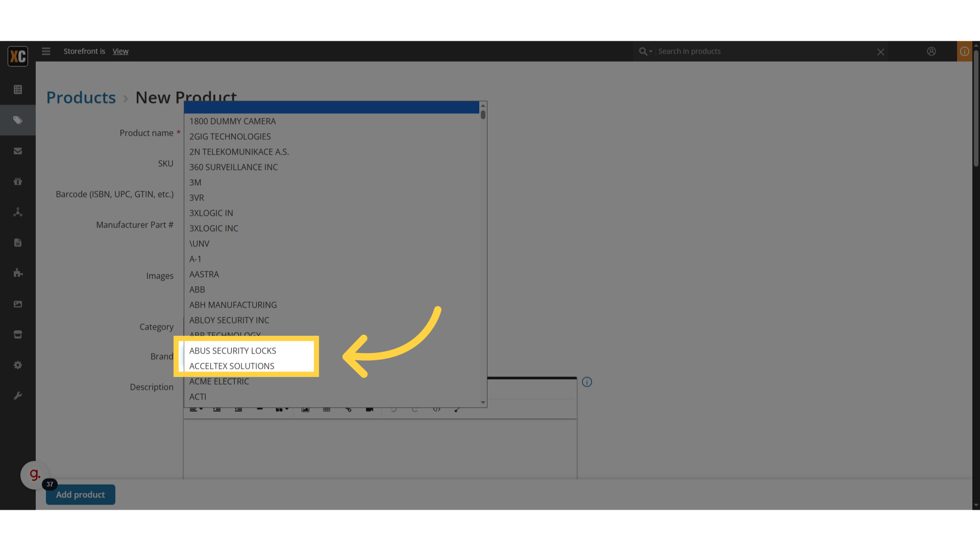Click the Add product button
Screen dimensions: 980x551
pos(81,494)
